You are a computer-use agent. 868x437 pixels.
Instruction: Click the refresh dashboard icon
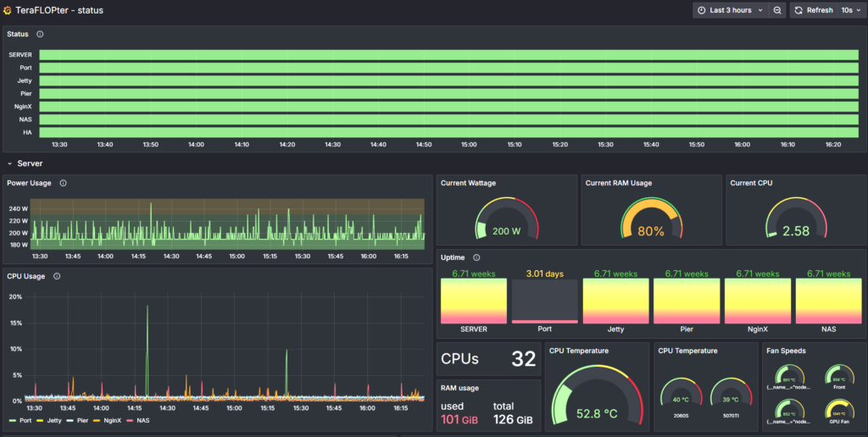(798, 10)
